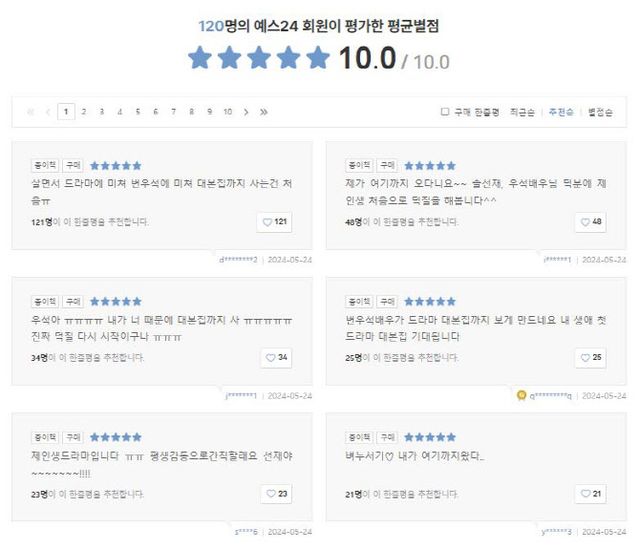Sort reviews by 추천순
640x546 pixels.
coord(560,112)
